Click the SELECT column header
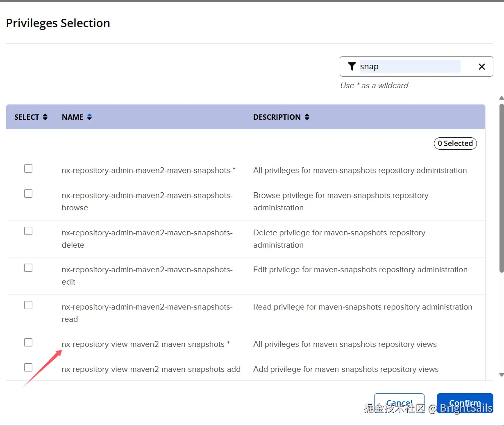504x426 pixels. [31, 117]
